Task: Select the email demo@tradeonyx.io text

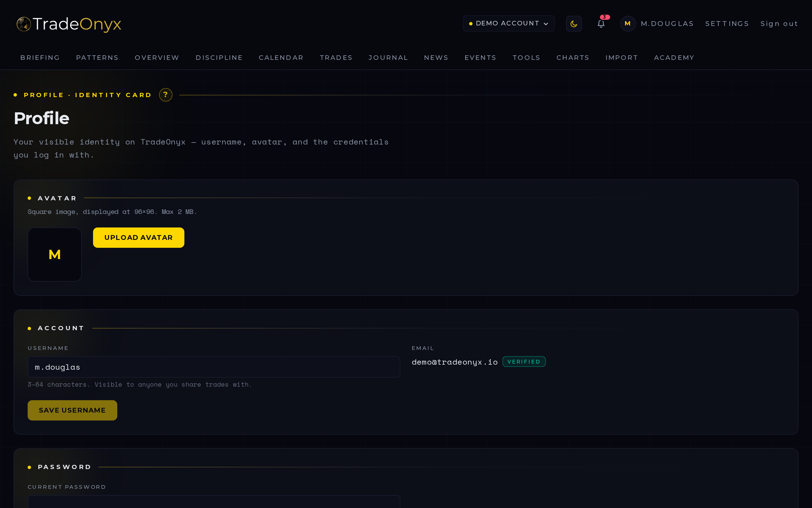Action: 455,362
